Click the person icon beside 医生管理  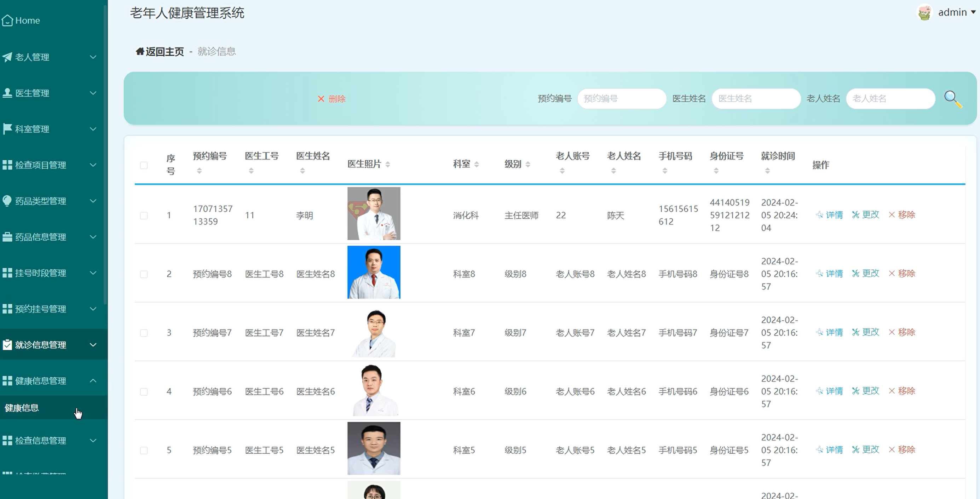click(7, 93)
